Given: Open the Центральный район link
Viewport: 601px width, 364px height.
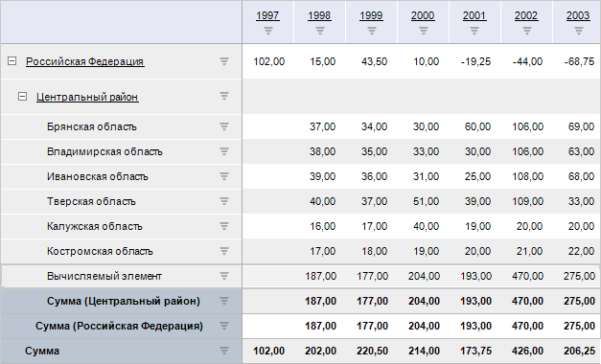Looking at the screenshot, I should [x=87, y=97].
